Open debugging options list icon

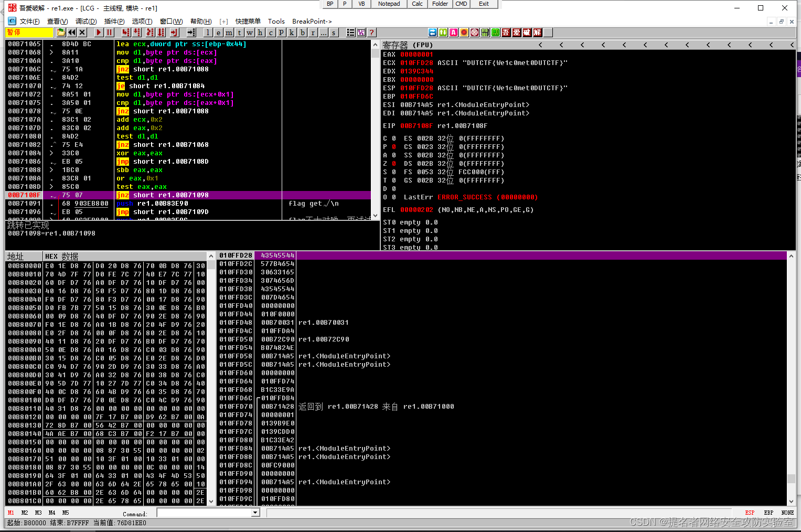pos(351,33)
